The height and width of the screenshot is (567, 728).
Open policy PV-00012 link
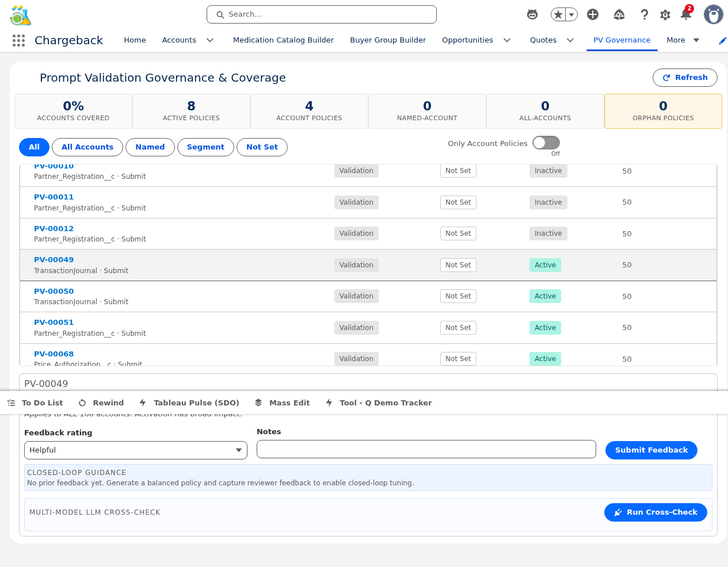(x=54, y=229)
